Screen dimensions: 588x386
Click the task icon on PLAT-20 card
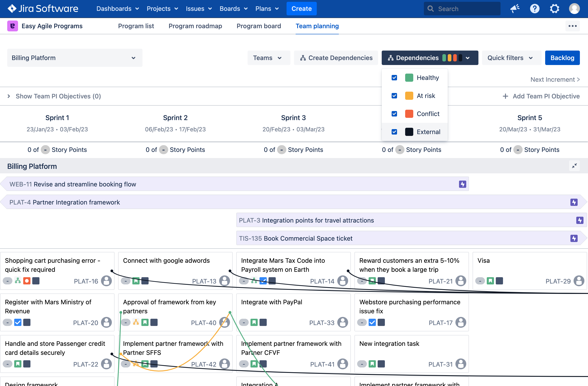(x=18, y=322)
